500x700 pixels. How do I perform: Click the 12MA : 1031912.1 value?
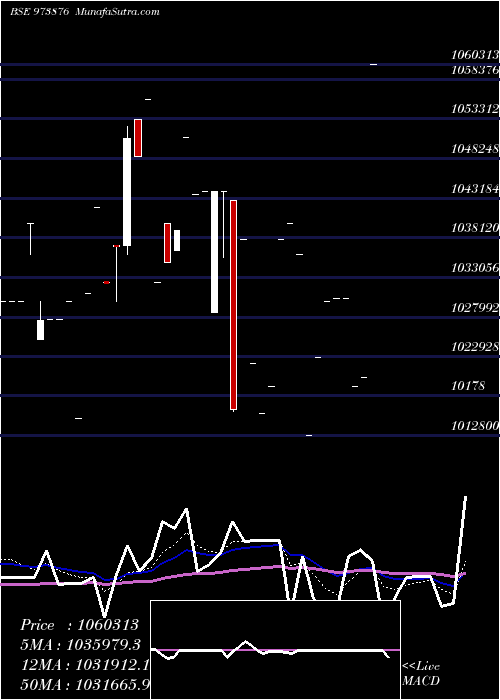click(85, 665)
